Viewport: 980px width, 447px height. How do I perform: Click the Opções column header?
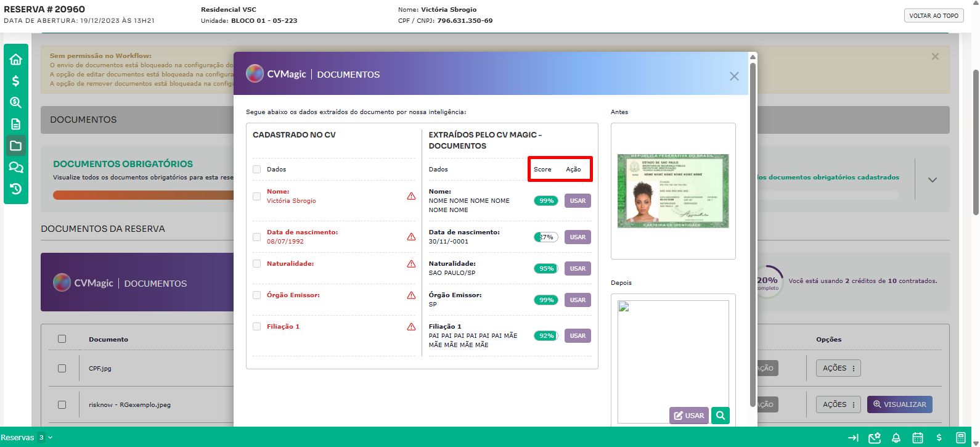tap(828, 340)
